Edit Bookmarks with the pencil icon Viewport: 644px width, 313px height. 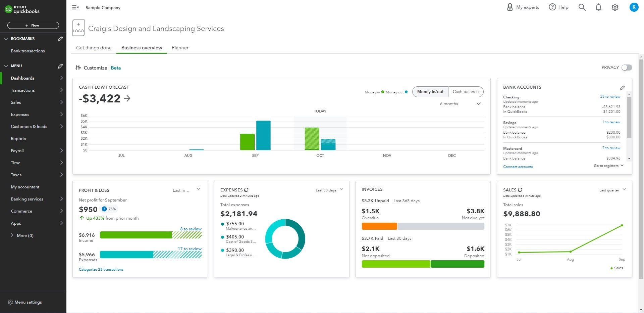pos(60,39)
